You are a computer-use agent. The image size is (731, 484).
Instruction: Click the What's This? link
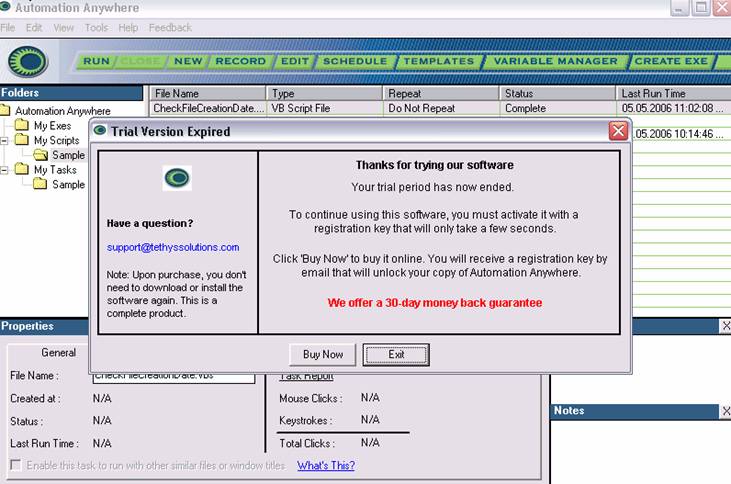point(326,465)
